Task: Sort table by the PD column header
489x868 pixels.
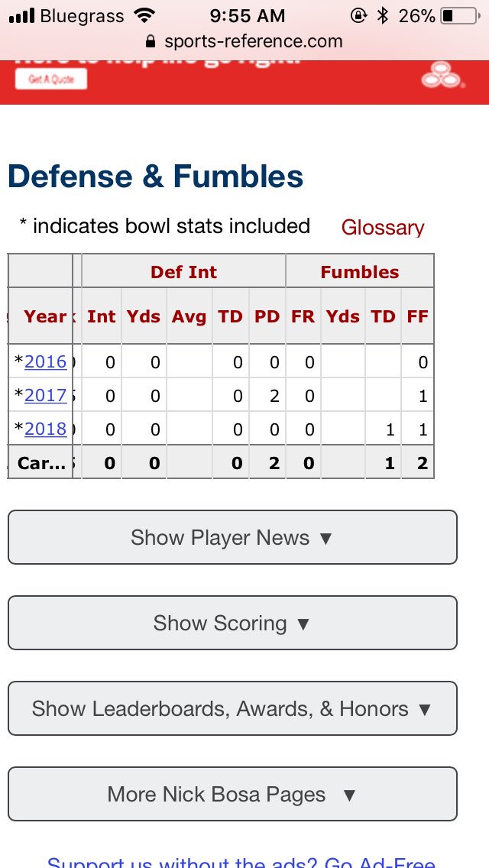Action: pos(267,316)
